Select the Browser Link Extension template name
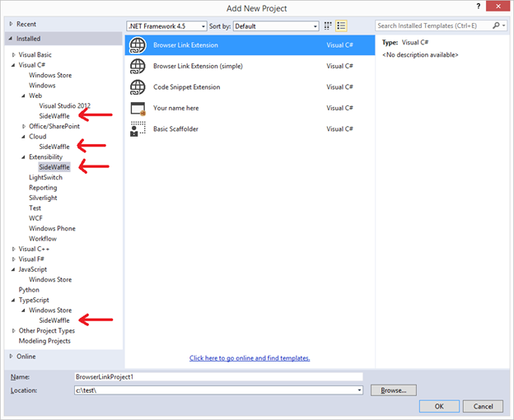Screen dimensions: 514x420 point(185,45)
